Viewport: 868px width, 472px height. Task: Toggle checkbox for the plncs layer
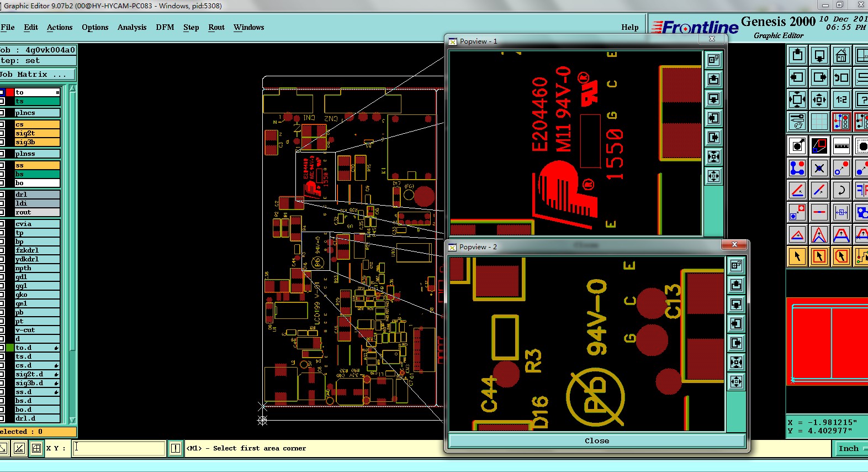click(2, 113)
